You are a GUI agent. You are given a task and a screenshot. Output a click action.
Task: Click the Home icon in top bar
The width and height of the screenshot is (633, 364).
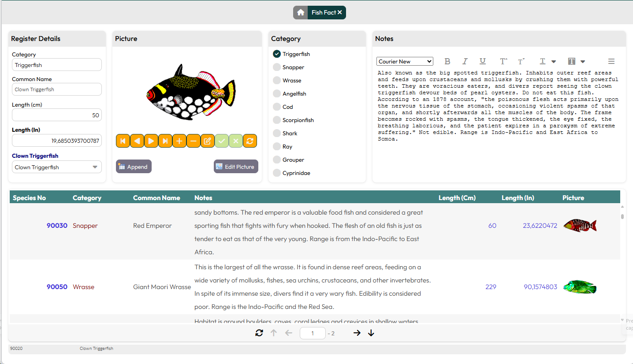click(x=301, y=13)
